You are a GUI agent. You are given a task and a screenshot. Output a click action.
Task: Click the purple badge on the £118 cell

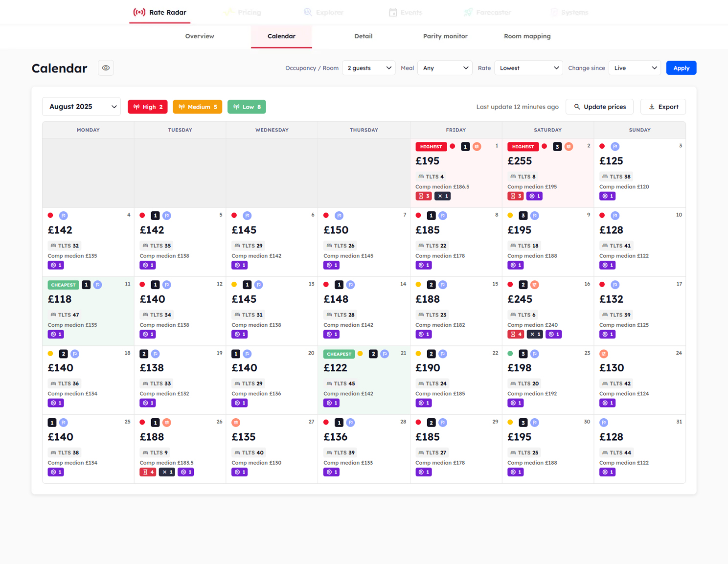(56, 335)
